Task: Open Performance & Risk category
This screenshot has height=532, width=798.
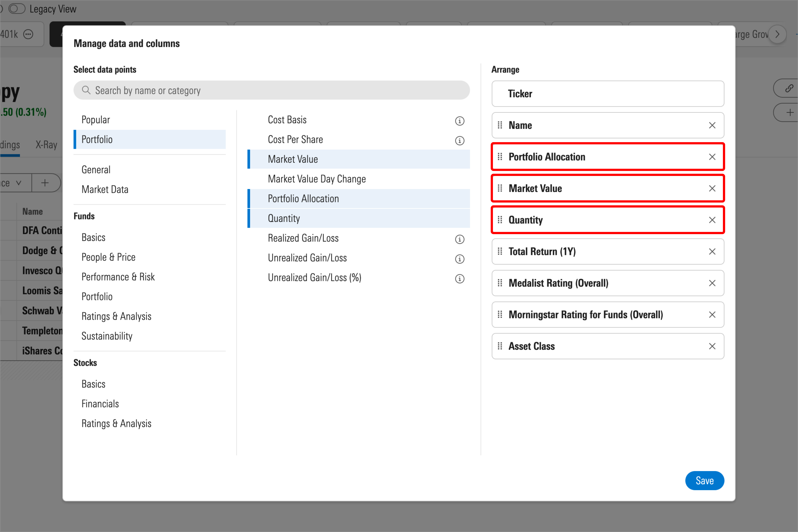Action: tap(150, 277)
